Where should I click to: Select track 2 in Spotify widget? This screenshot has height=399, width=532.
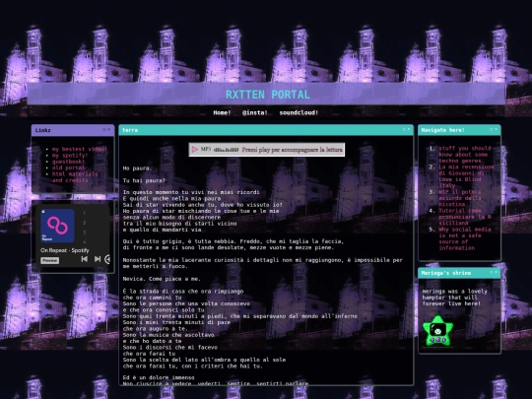(x=85, y=223)
